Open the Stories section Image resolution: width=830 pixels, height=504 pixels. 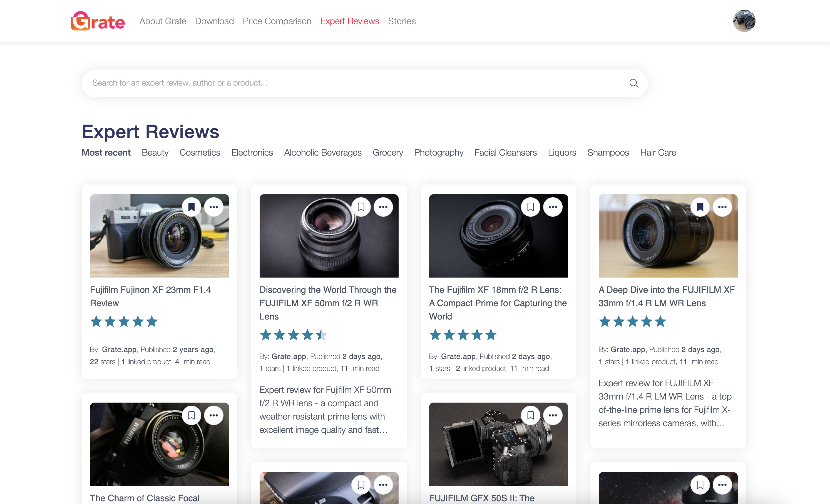coord(402,21)
